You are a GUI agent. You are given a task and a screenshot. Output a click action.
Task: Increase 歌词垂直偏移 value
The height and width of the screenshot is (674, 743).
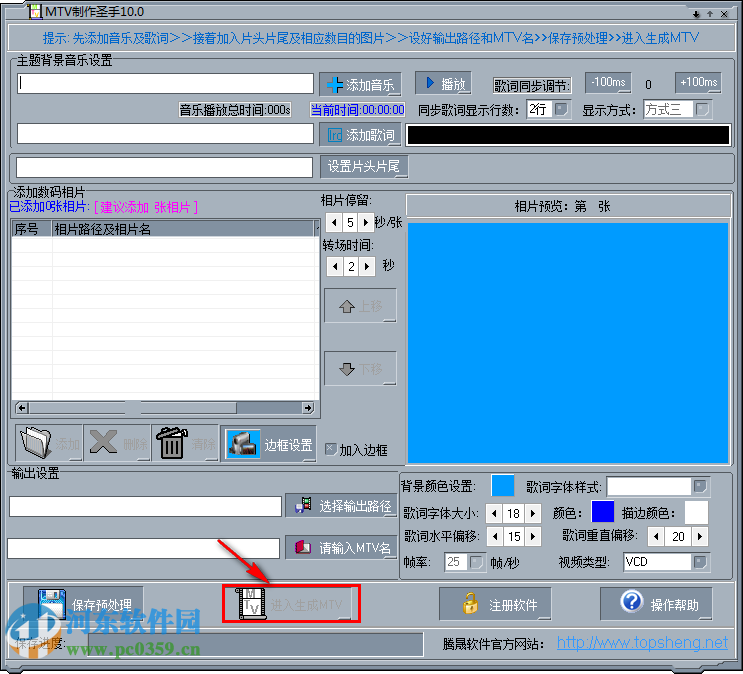coord(699,537)
